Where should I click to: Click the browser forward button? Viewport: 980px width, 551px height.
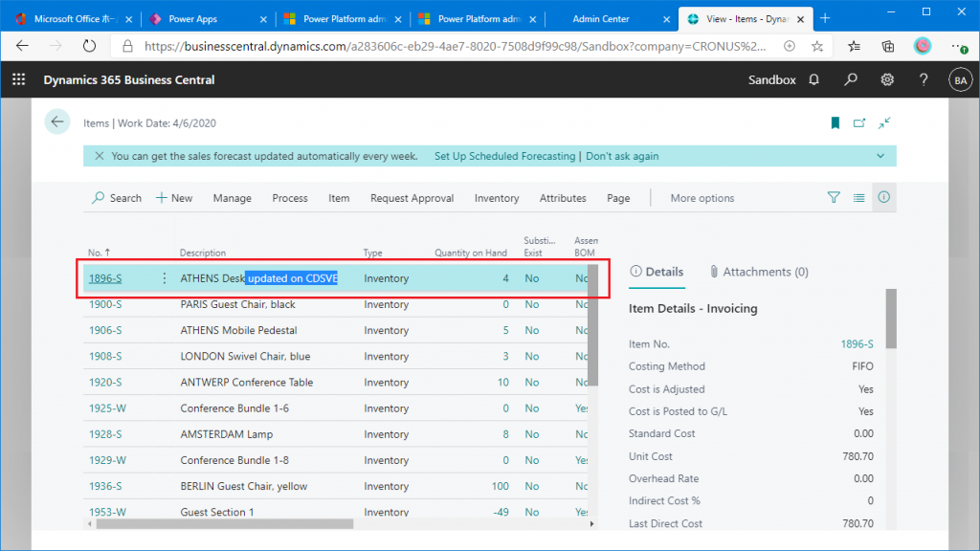(56, 46)
